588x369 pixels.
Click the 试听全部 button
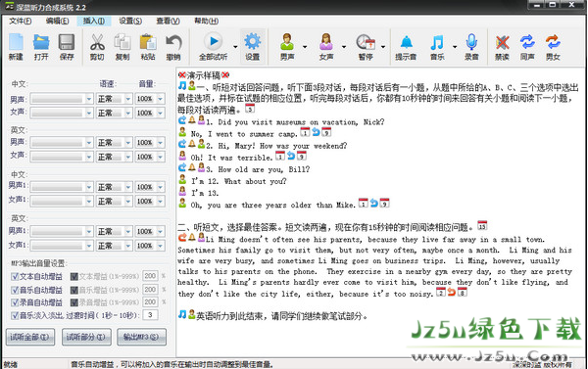(30, 337)
